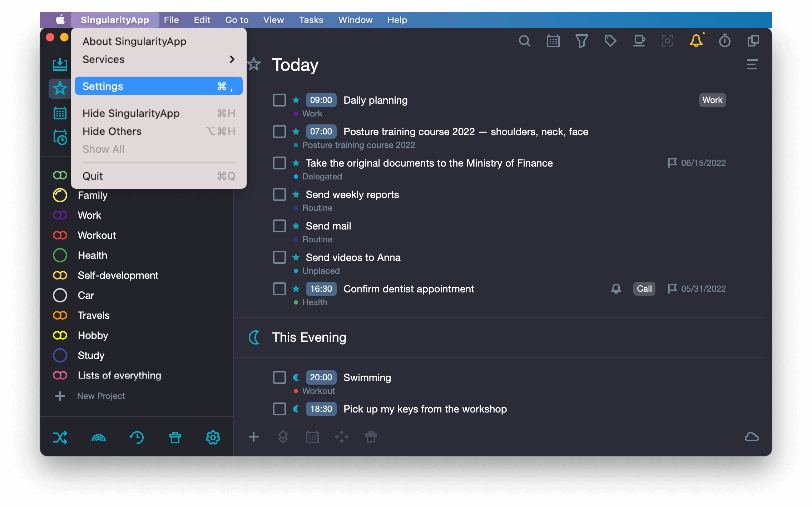Check off the Swimming task
Viewport: 812px width, 509px height.
point(279,378)
